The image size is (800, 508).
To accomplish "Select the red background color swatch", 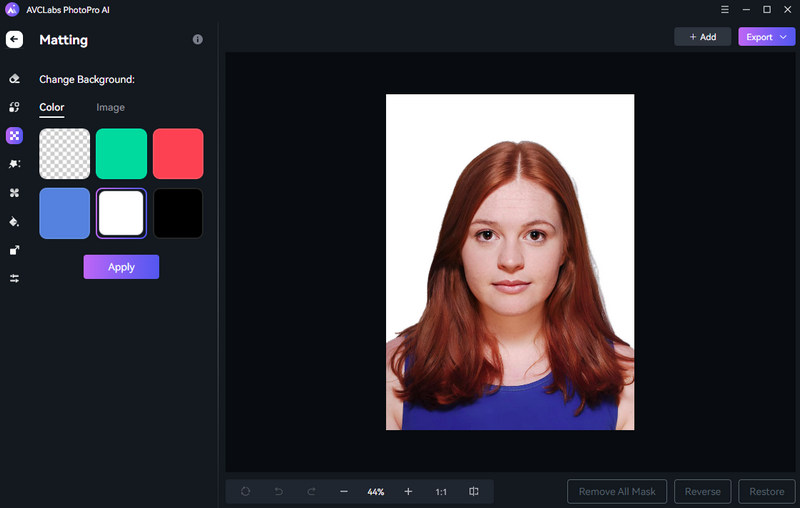I will pos(178,154).
